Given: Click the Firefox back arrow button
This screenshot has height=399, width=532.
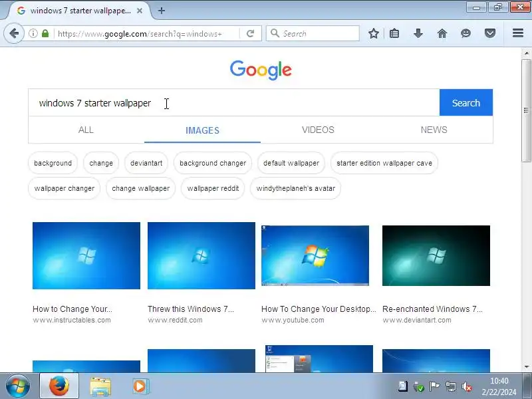Looking at the screenshot, I should pos(14,33).
